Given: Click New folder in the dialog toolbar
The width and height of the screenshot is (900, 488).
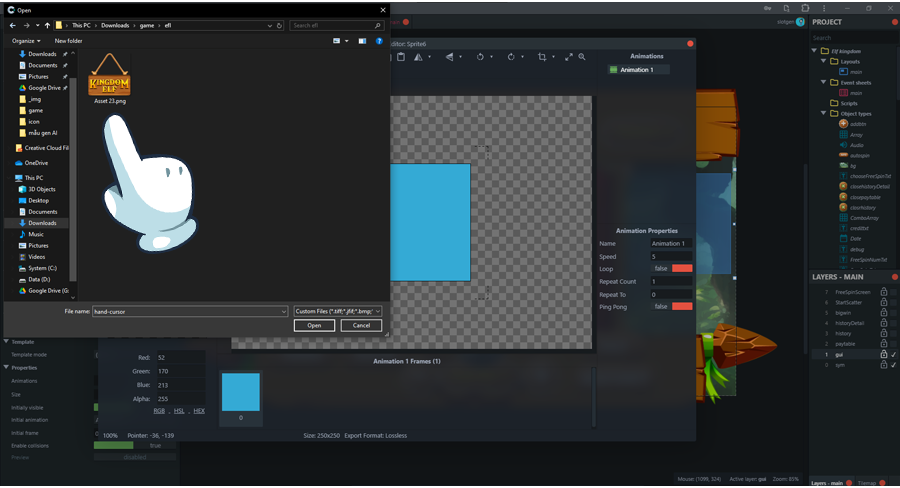Looking at the screenshot, I should (68, 41).
